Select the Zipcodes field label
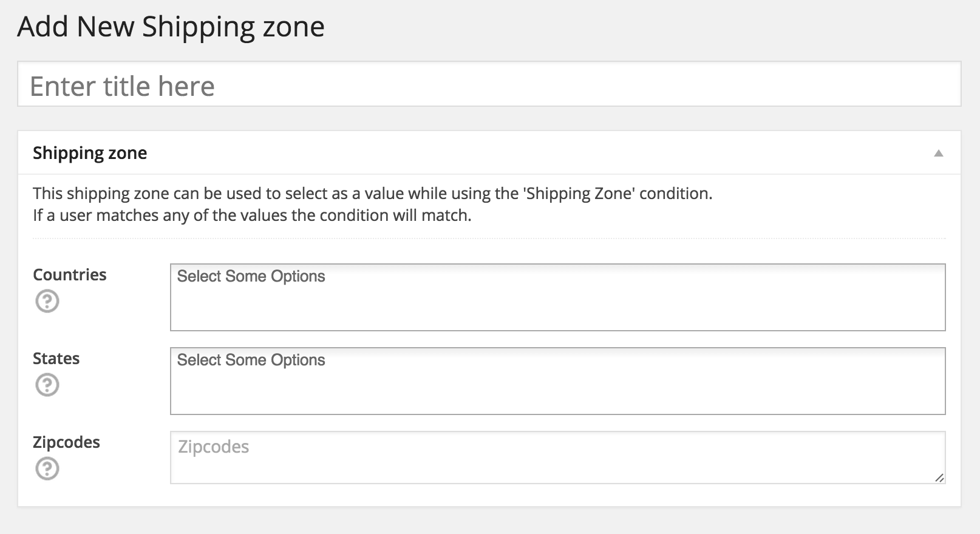Viewport: 980px width, 534px height. [66, 442]
